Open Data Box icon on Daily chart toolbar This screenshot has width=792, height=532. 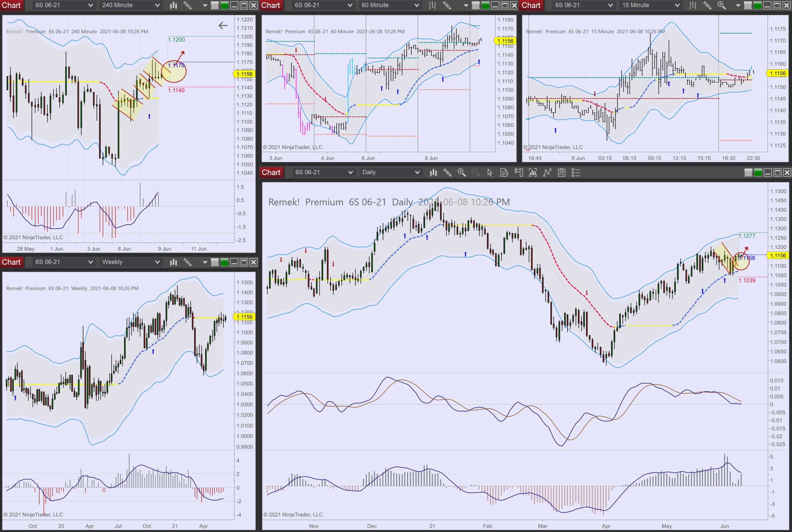(504, 172)
